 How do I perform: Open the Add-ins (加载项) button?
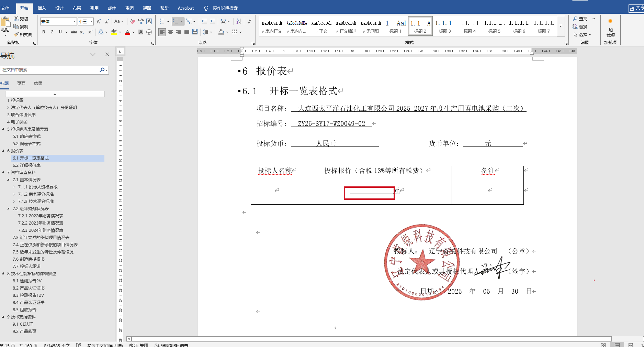pyautogui.click(x=610, y=29)
